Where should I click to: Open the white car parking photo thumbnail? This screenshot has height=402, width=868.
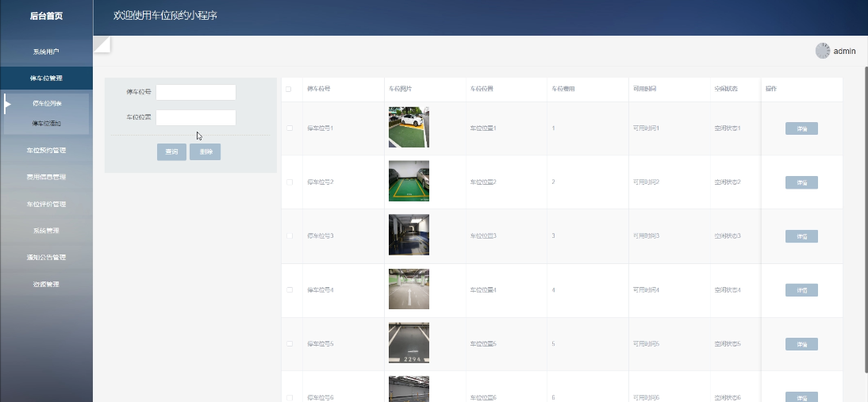pyautogui.click(x=409, y=127)
